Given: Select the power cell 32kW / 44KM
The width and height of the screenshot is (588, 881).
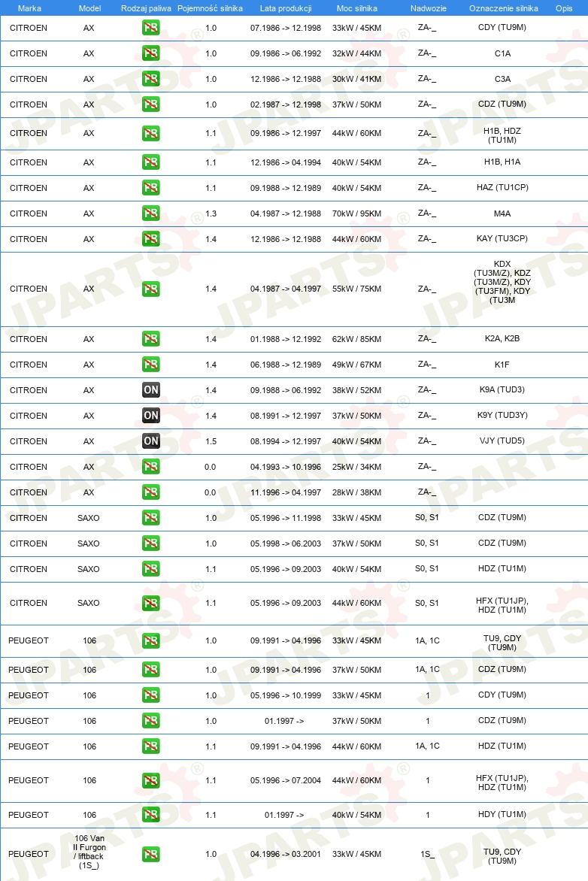Looking at the screenshot, I should click(356, 53).
